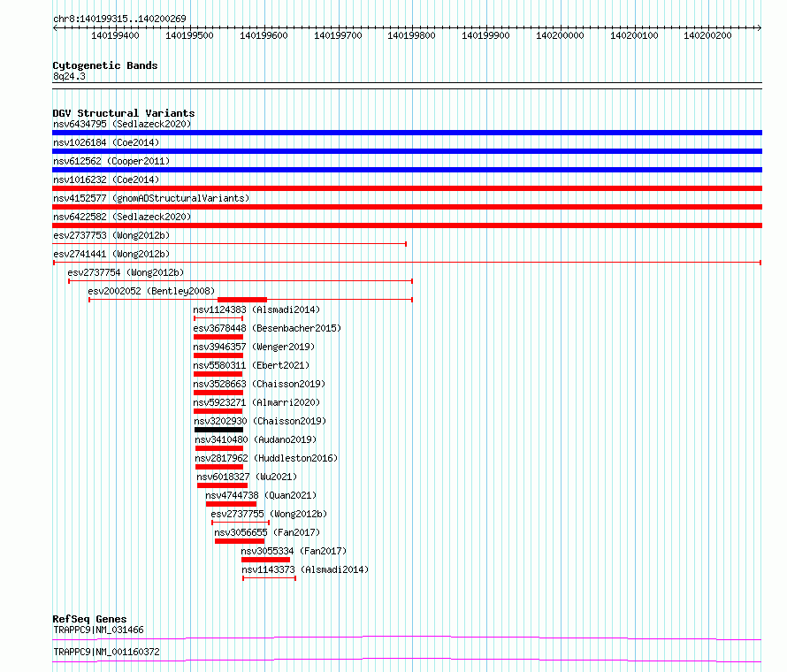Click the red bar under nsv5923271
Image resolution: width=787 pixels, height=672 pixels.
pos(218,411)
